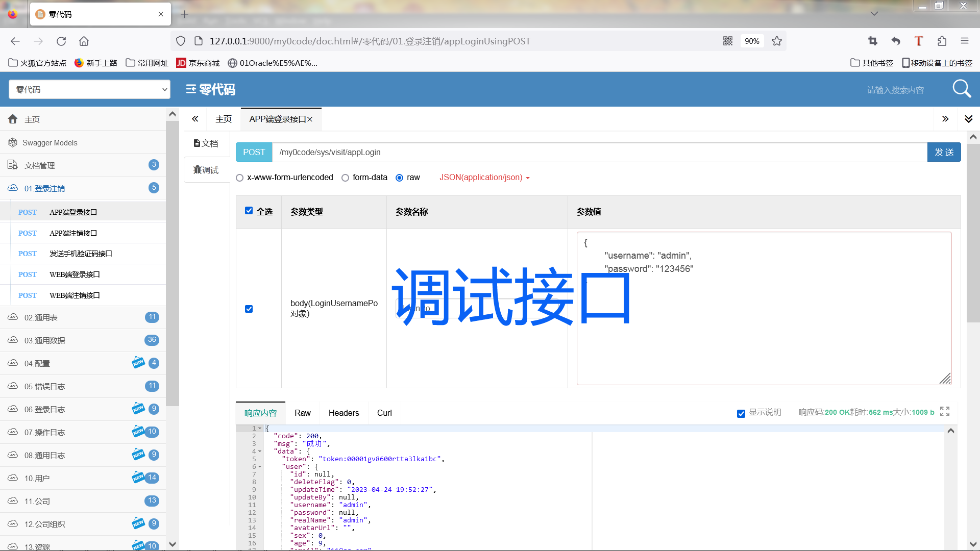Click the main page vertical scrollbar
980x551 pixels.
point(973,232)
